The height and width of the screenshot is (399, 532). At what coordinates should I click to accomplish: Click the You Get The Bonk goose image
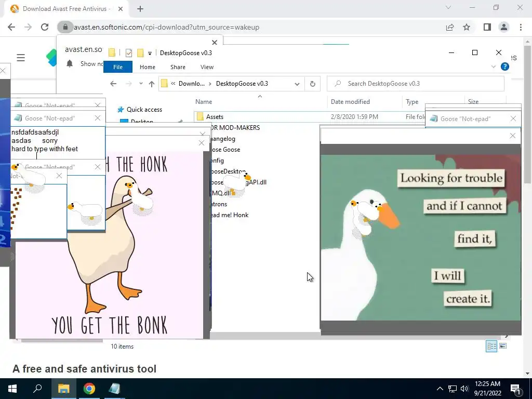(x=109, y=245)
